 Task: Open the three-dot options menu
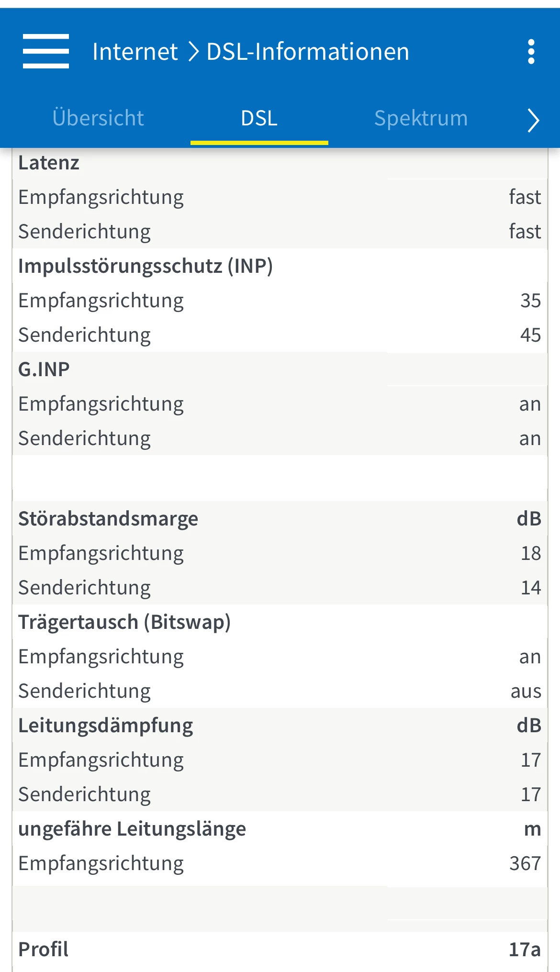click(531, 52)
